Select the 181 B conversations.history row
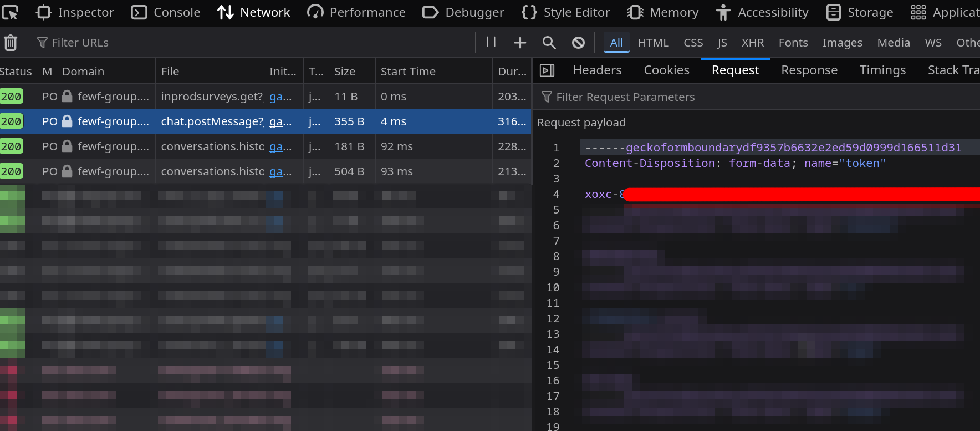The width and height of the screenshot is (980, 431). (x=266, y=146)
